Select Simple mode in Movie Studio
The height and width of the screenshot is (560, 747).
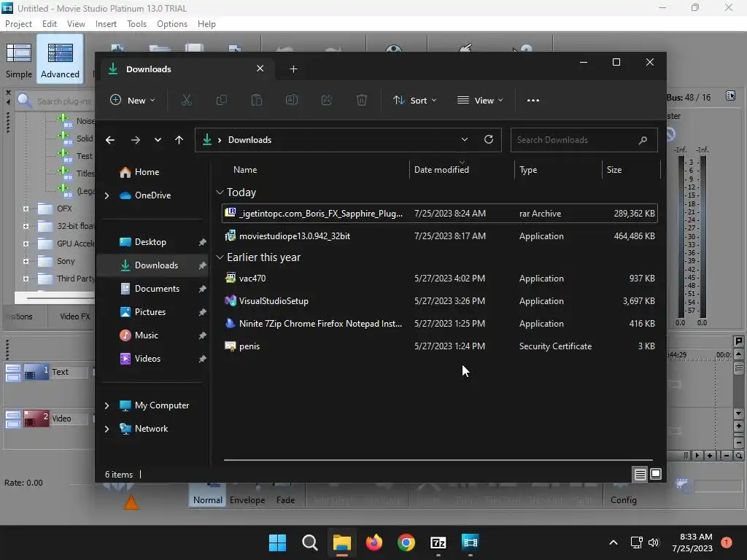tap(19, 60)
